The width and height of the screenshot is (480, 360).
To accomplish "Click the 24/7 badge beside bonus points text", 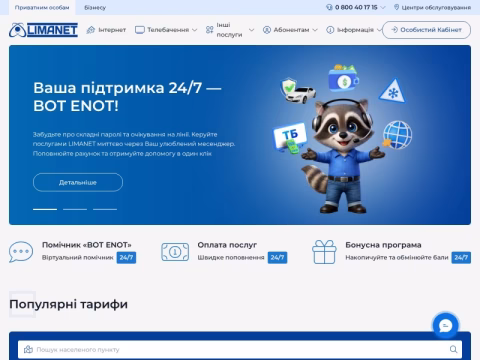I will 461,258.
